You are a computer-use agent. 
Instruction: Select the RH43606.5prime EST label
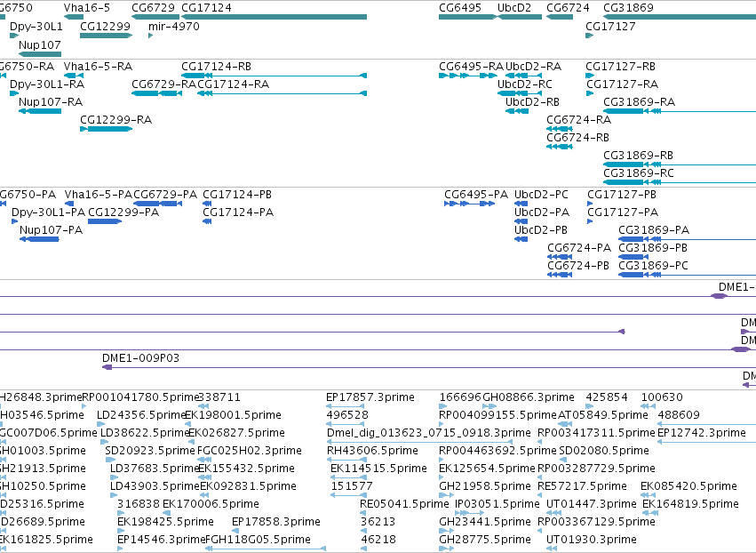372,451
